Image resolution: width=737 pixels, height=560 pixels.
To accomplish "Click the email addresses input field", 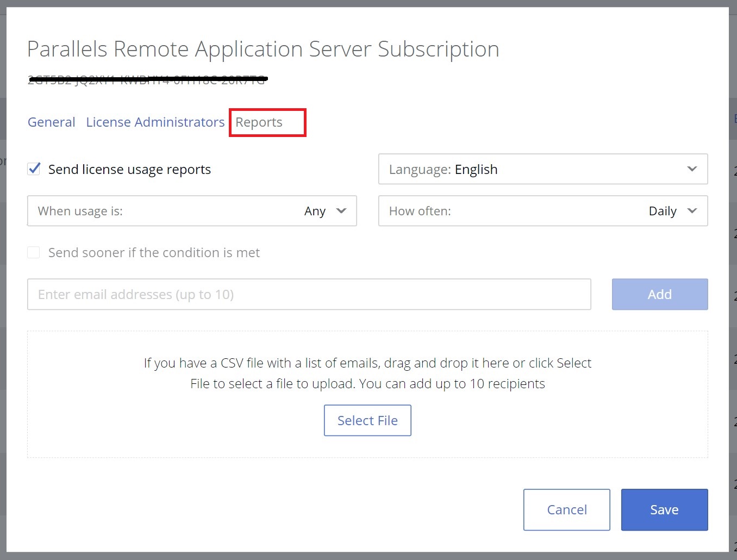I will tap(309, 295).
